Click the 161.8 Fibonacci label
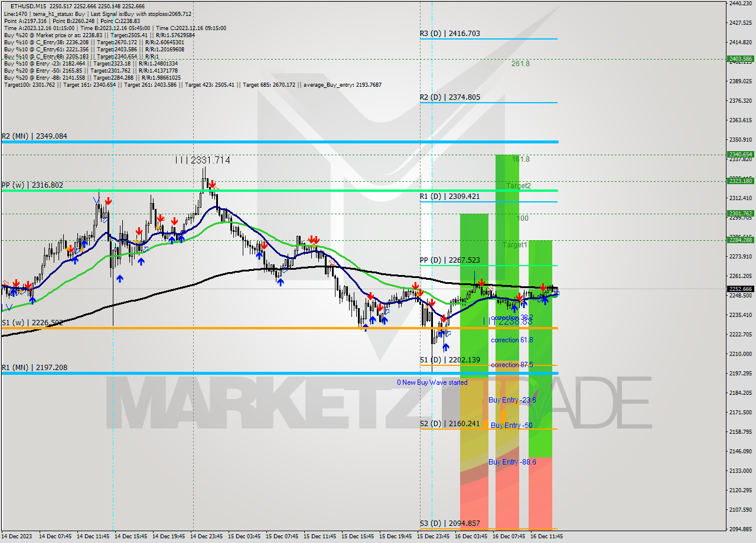 520,159
